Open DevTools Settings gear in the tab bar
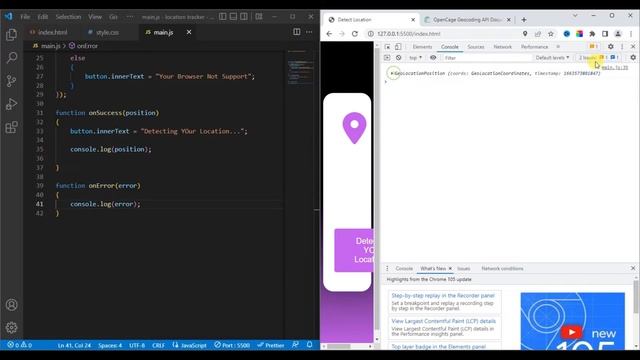The width and height of the screenshot is (640, 360). 611,47
